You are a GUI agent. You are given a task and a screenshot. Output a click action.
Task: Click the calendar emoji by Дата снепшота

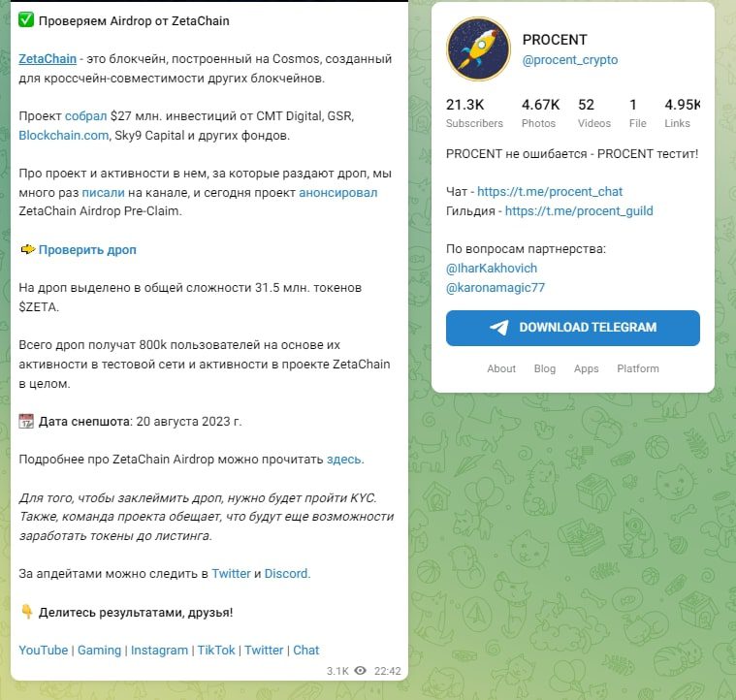tap(27, 422)
